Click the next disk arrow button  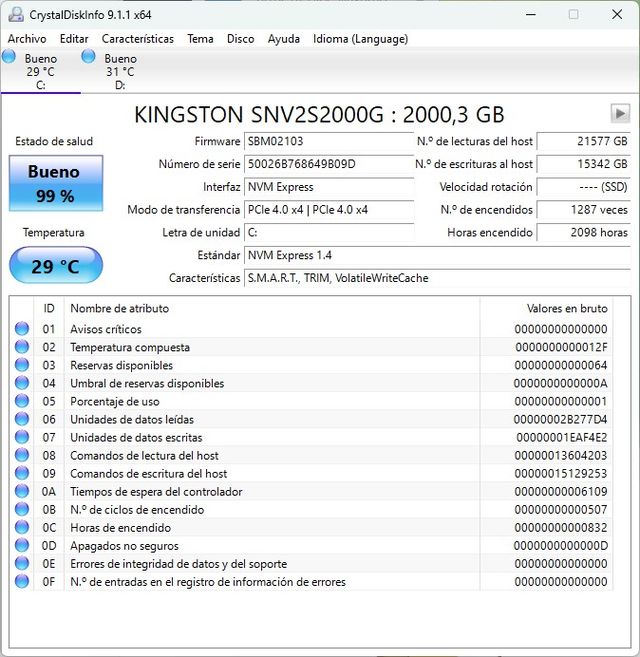click(620, 113)
